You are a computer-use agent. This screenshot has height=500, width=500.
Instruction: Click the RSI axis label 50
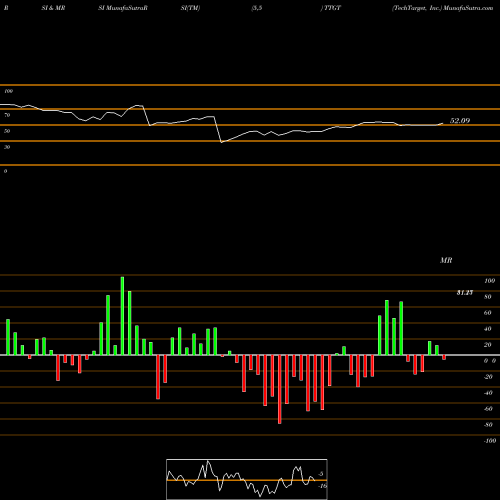point(7,131)
